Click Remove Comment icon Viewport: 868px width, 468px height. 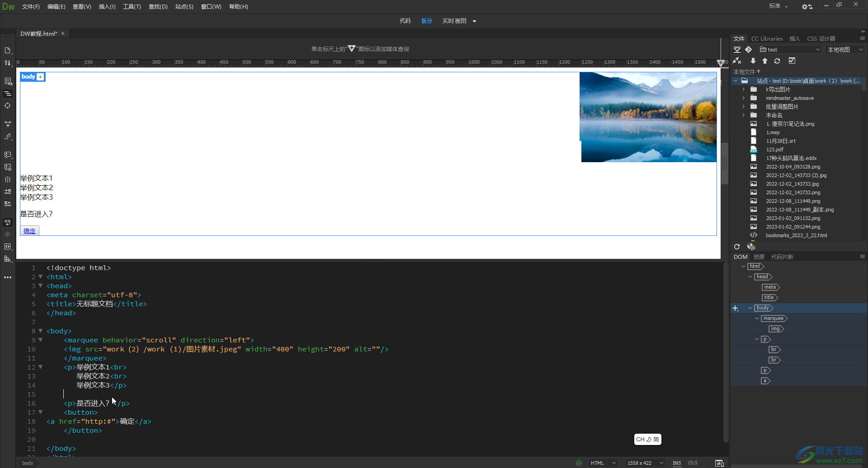coord(8,167)
